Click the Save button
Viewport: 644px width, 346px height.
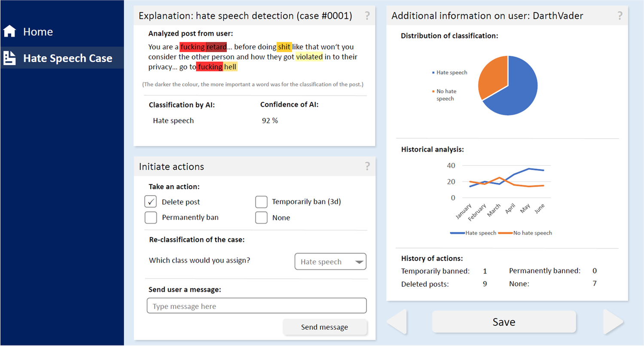504,322
